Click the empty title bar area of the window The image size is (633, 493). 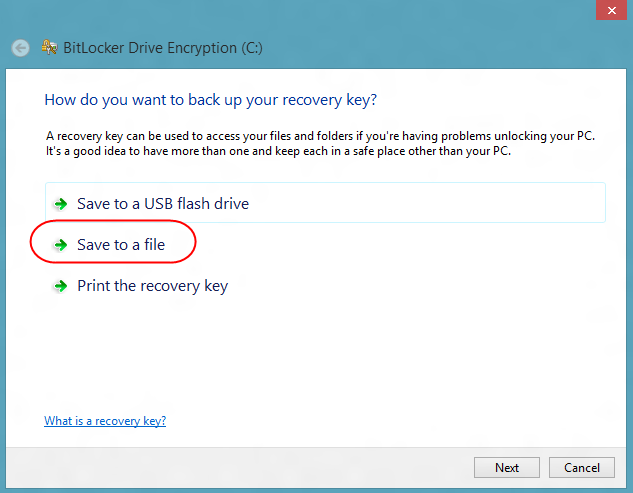tap(300, 14)
